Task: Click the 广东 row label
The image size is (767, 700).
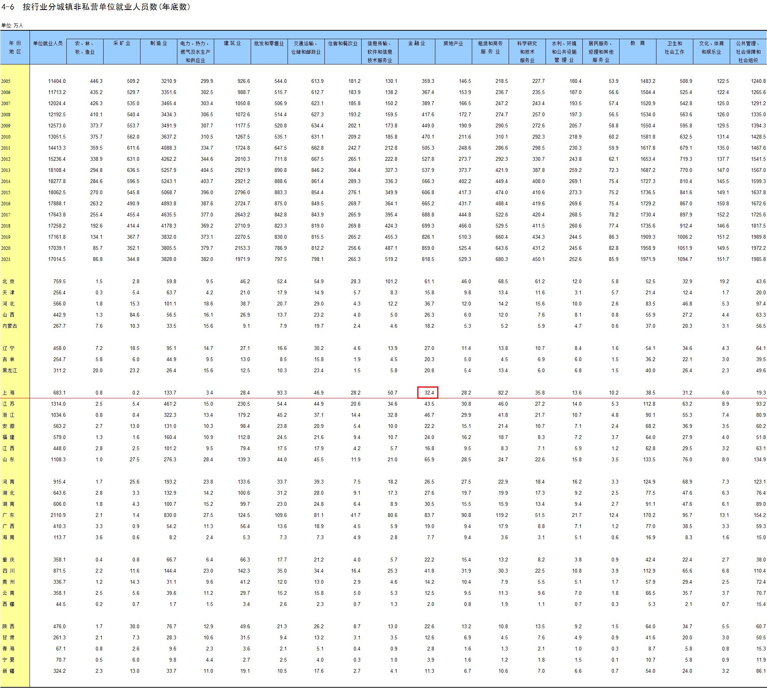Action: pos(8,515)
